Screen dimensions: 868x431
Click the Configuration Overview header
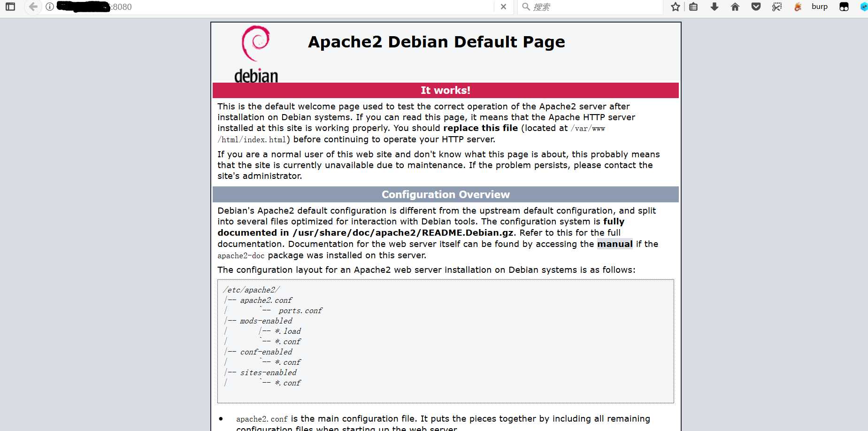(x=446, y=194)
